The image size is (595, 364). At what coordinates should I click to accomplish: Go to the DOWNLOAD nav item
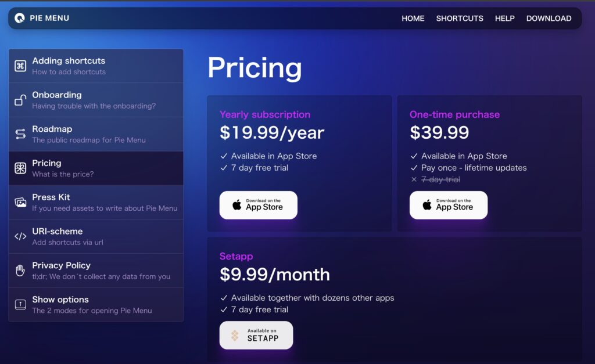[549, 18]
